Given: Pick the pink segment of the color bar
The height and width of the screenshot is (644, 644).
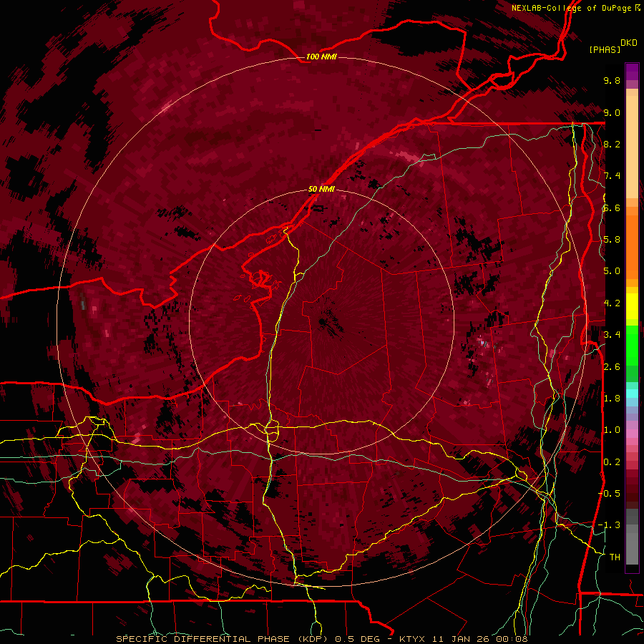Looking at the screenshot, I should point(632,434).
